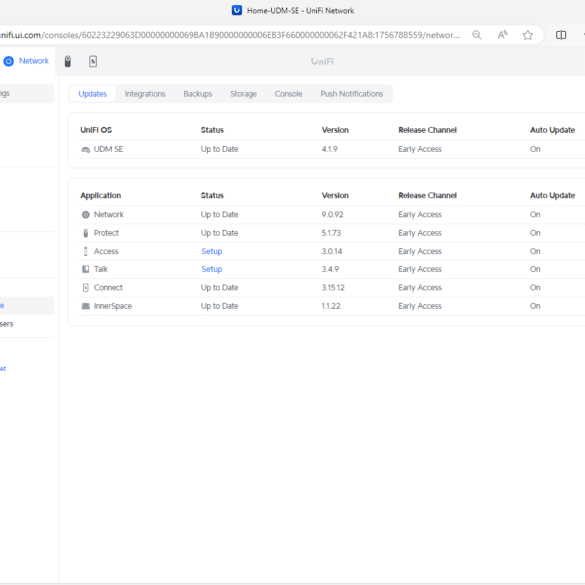
Task: Click Access version 3.0.14
Action: pyautogui.click(x=332, y=251)
